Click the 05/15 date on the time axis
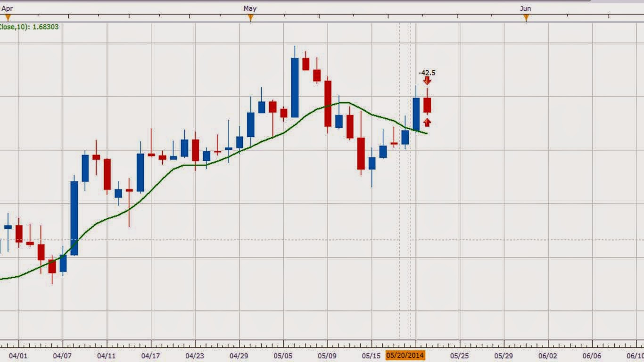 coord(371,355)
